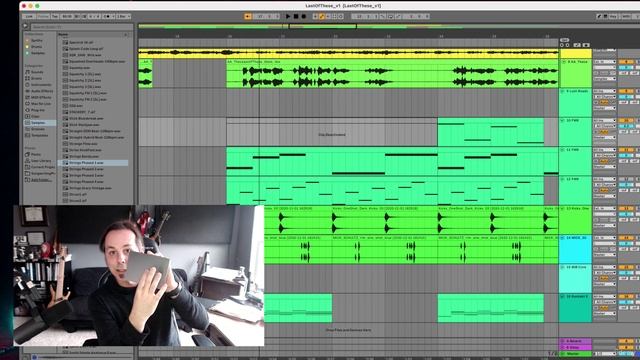Select the yellow audio clip on top track
Viewport: 640px width, 360px height.
point(348,53)
